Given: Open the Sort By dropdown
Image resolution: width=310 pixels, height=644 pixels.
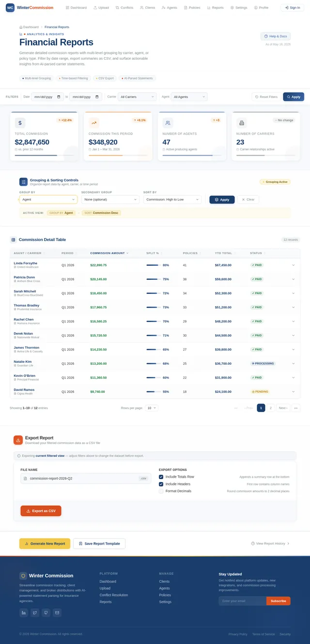Looking at the screenshot, I should 172,199.
